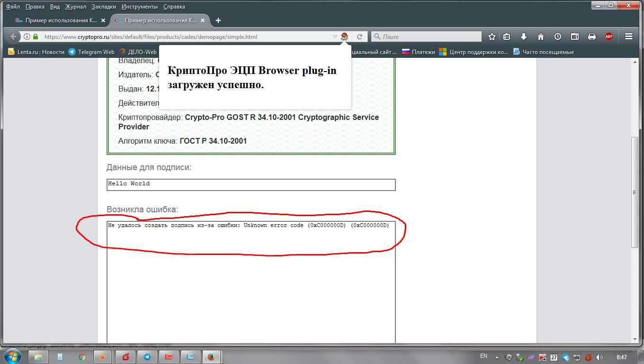Screen dimensions: 644x364
Task: Click the Hello World data field
Action: (251, 185)
